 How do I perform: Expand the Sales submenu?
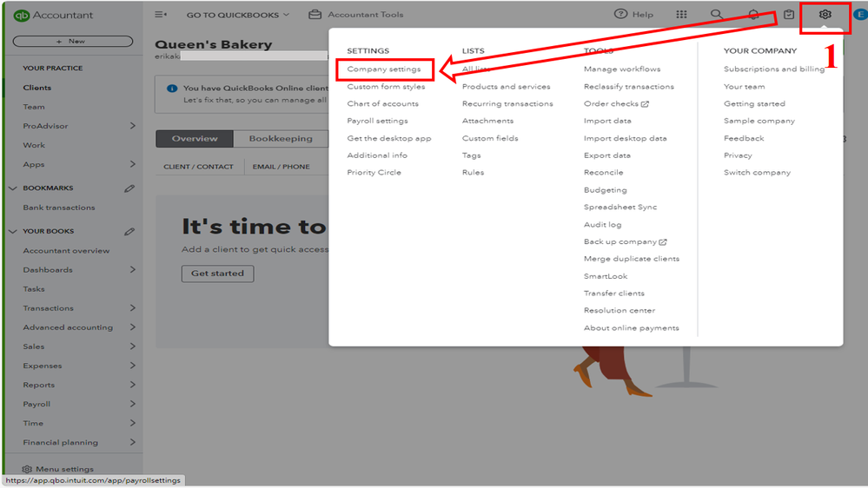[x=133, y=346]
